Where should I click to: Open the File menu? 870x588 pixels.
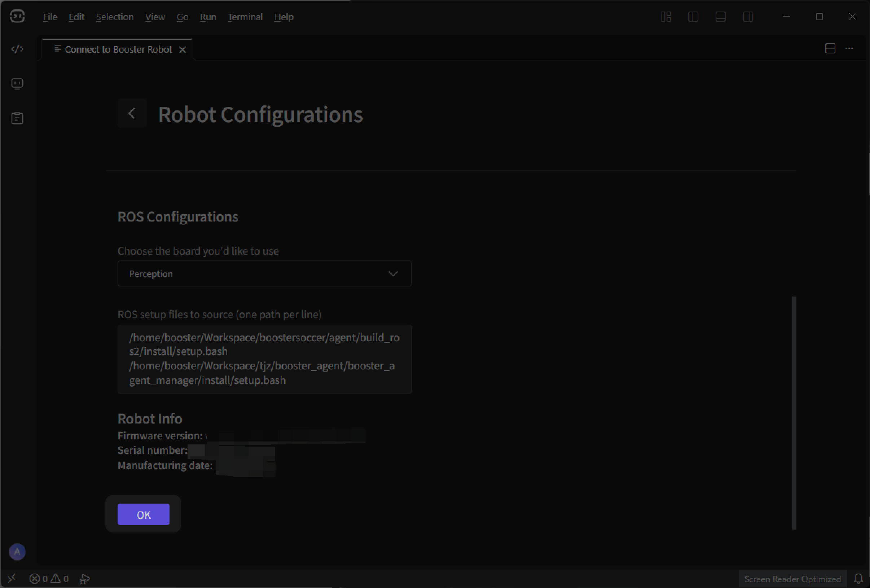coord(50,17)
